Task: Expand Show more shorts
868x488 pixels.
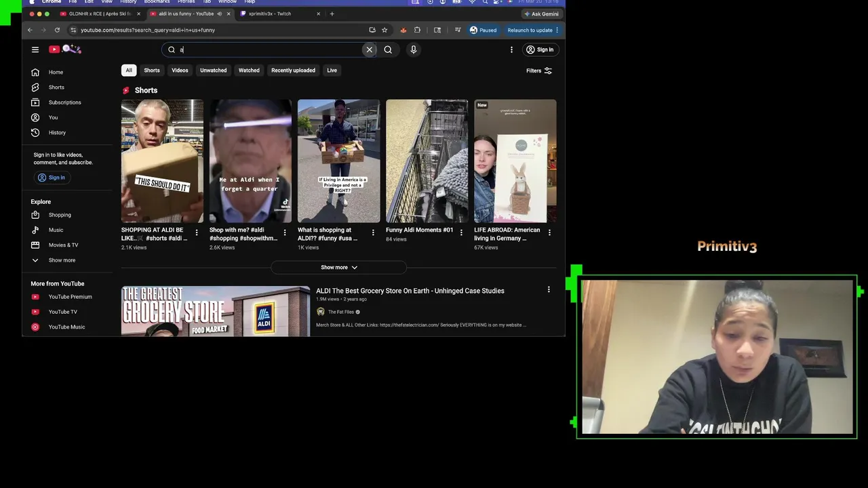Action: [338, 268]
